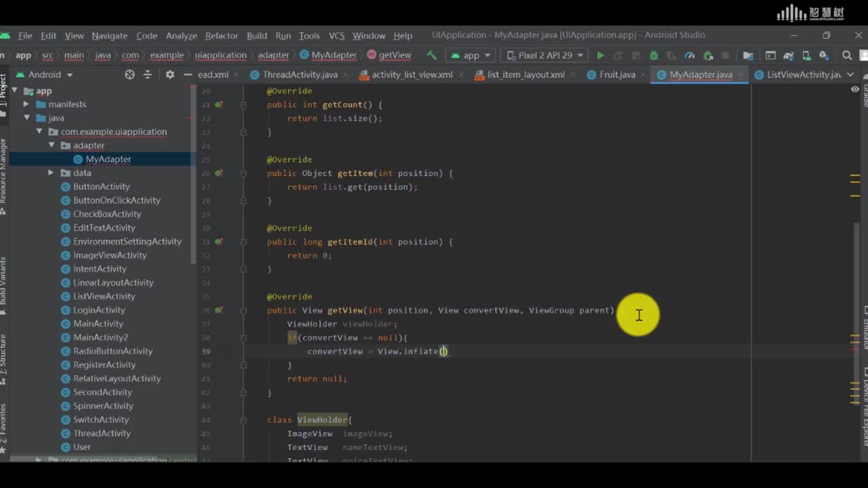Image resolution: width=868 pixels, height=488 pixels.
Task: Open the Android project view dropdown
Action: click(x=44, y=75)
